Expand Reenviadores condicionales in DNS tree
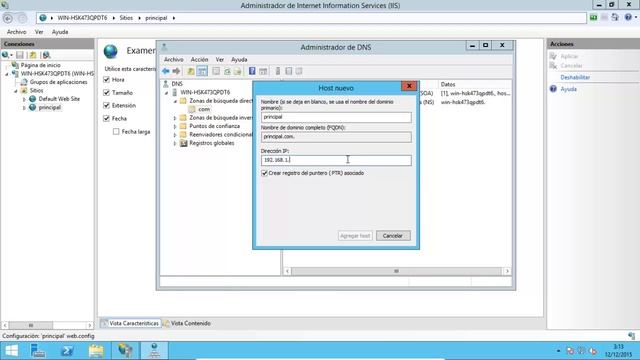 175,135
